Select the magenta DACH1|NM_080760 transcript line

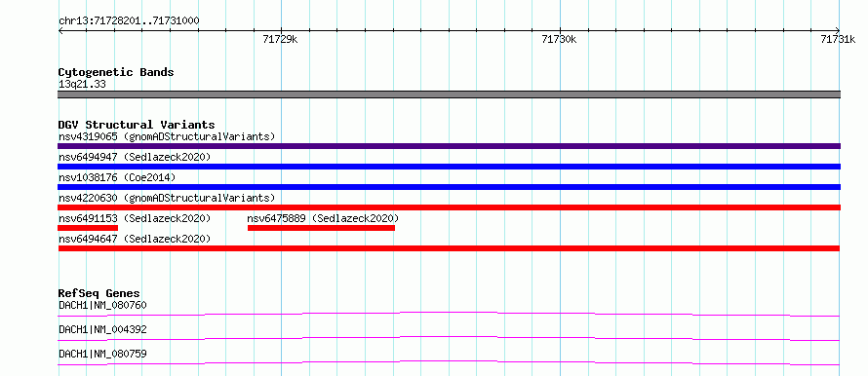[x=449, y=314]
